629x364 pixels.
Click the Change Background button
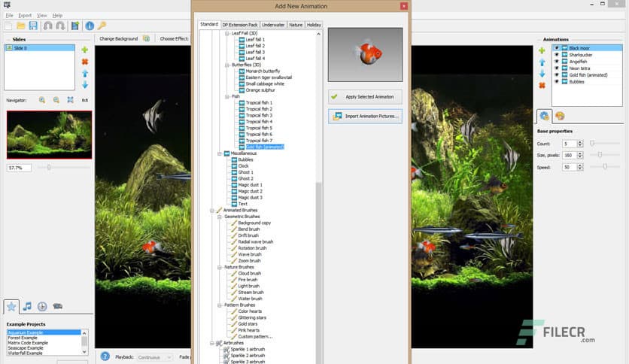(124, 38)
